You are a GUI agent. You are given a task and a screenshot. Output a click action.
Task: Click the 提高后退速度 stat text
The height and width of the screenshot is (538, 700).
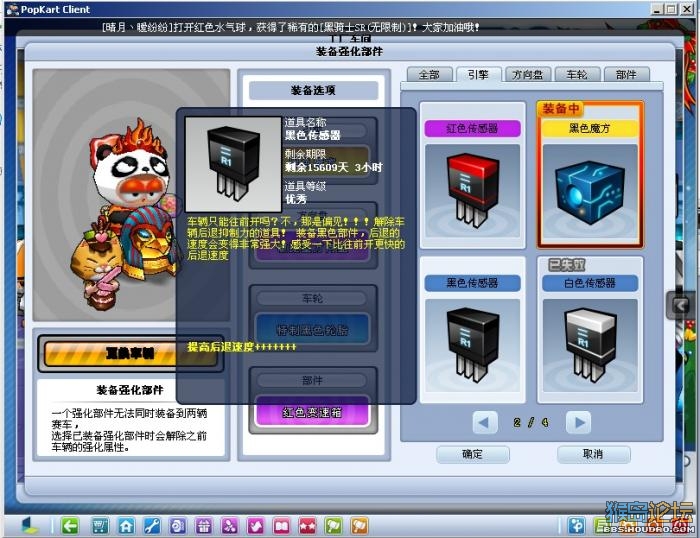[242, 347]
